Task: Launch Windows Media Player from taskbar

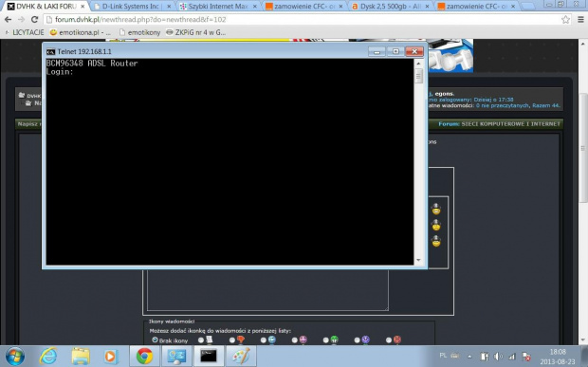Action: point(111,356)
